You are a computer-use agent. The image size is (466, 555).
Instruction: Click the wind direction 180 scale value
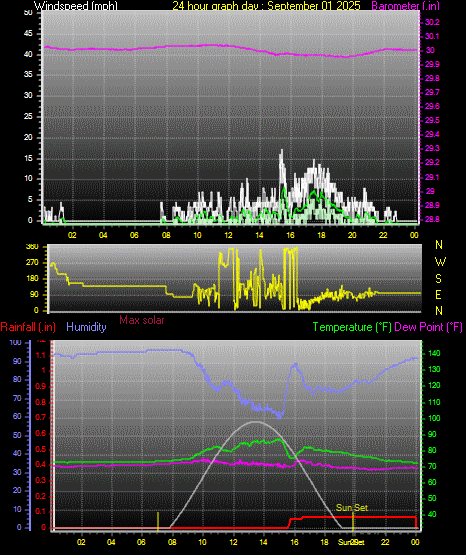32,279
